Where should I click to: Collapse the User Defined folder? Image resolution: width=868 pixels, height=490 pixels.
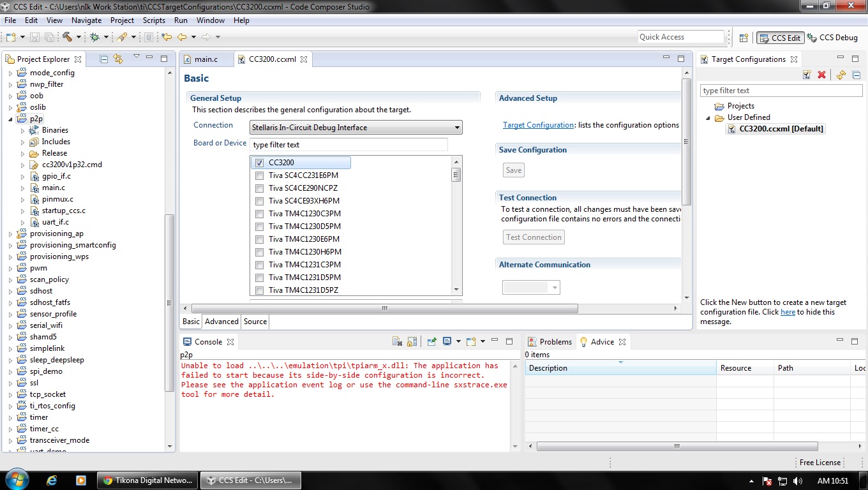click(708, 118)
